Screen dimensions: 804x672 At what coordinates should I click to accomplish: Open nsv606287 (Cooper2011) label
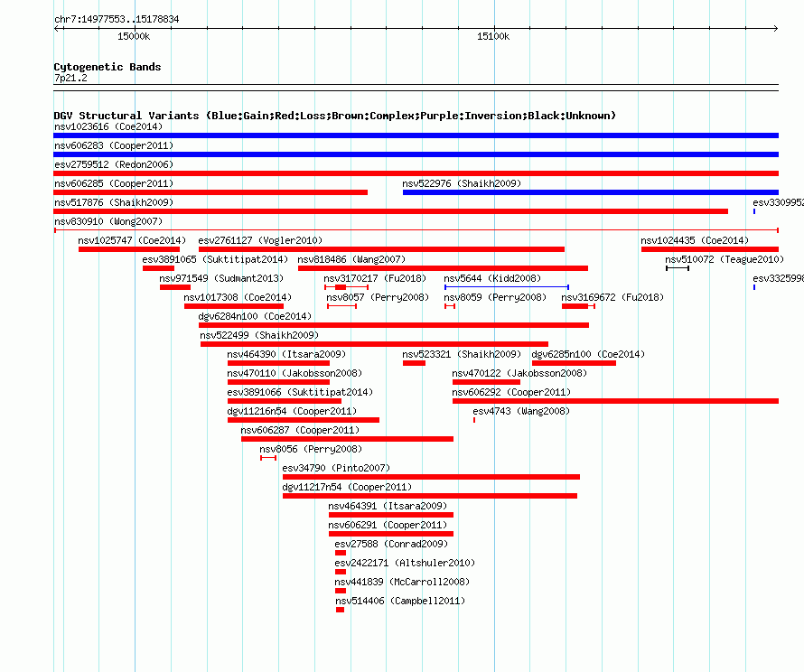click(x=300, y=430)
